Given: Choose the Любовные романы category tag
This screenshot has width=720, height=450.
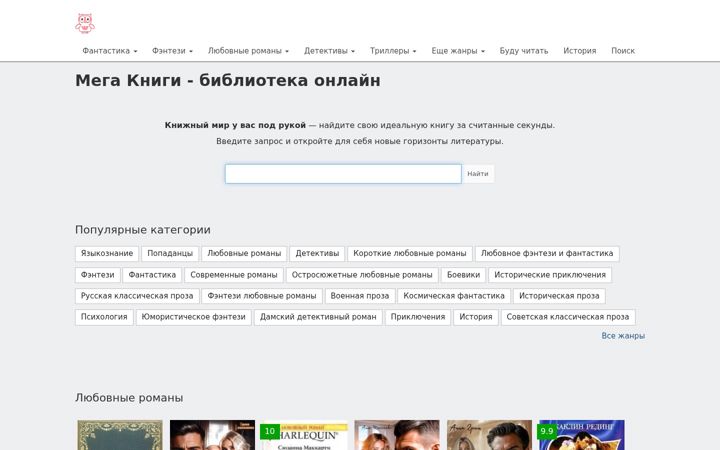Looking at the screenshot, I should coord(244,253).
